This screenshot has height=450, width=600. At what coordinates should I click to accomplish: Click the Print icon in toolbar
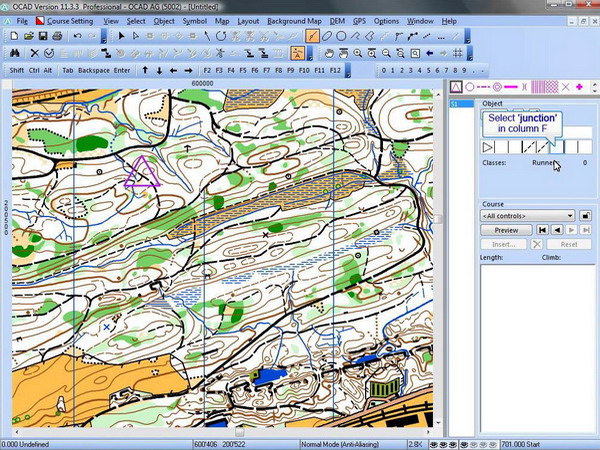pos(57,36)
